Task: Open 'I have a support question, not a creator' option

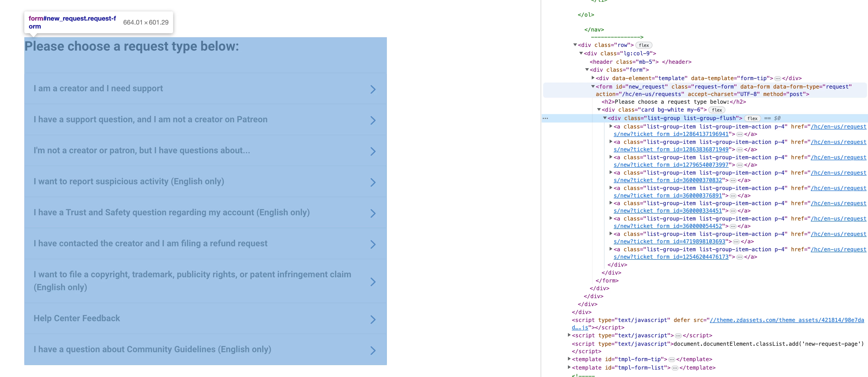Action: [150, 120]
